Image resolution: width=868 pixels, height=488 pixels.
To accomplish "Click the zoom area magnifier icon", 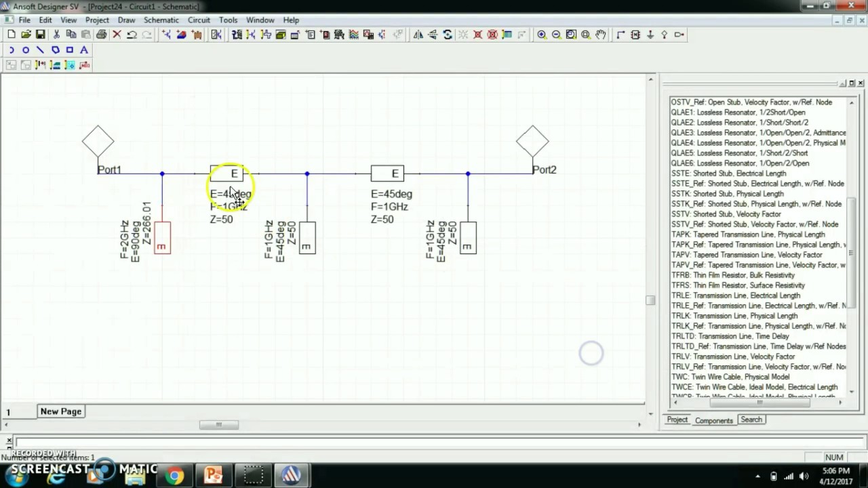I will [586, 35].
